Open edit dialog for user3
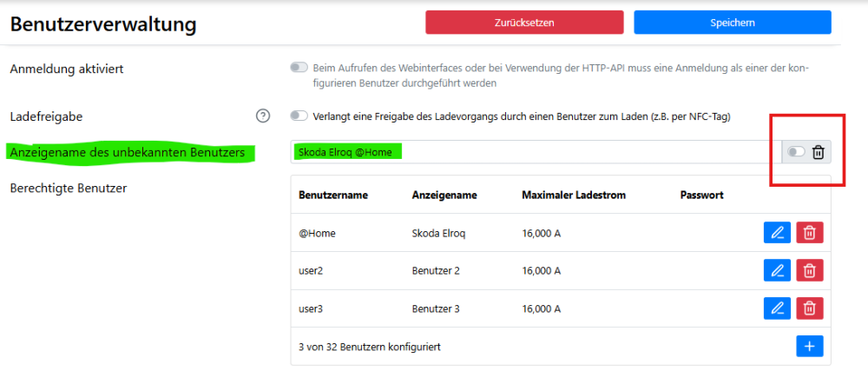The width and height of the screenshot is (868, 391). pos(777,308)
